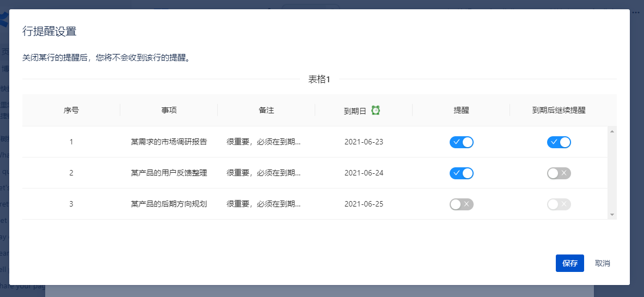Screen dimensions: 644x297
Task: Click the 2021-06-24 due date cell
Action: pyautogui.click(x=364, y=173)
